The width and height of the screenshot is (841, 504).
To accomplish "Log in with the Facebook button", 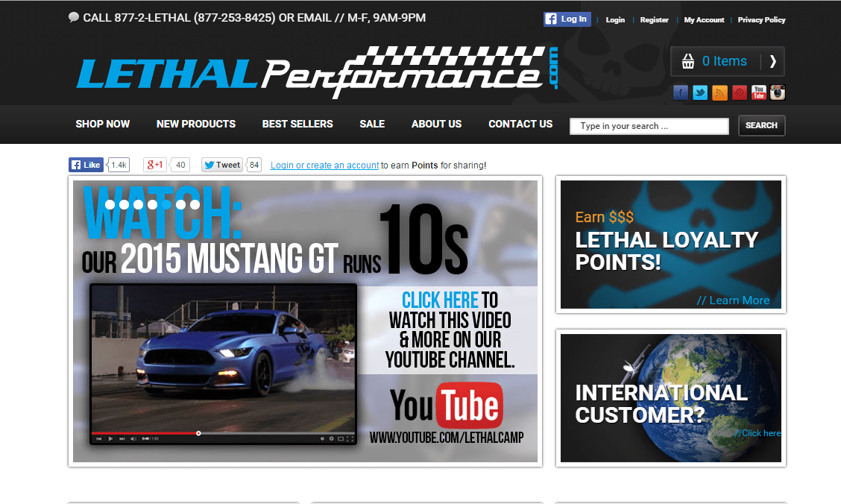I will (x=567, y=19).
